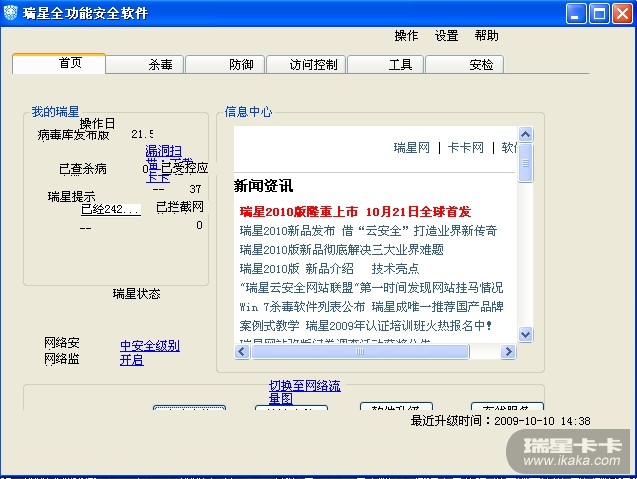Switch to the 防御 tab
The width and height of the screenshot is (637, 479).
coord(225,65)
